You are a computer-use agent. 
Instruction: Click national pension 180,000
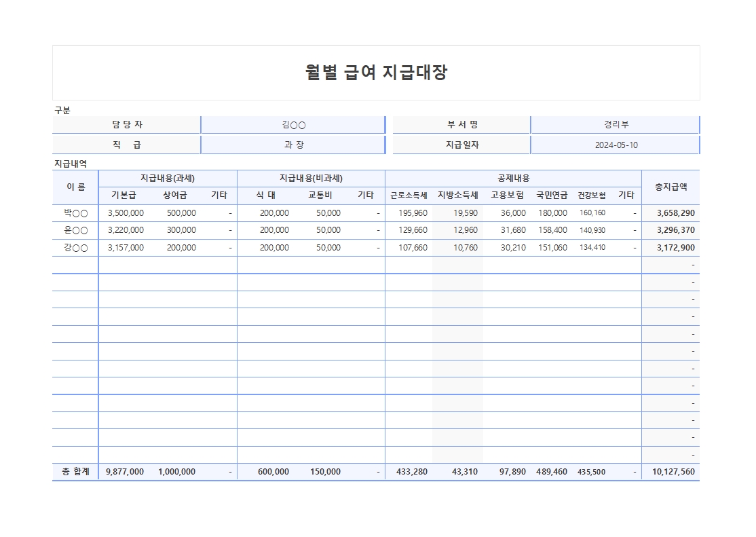point(552,213)
